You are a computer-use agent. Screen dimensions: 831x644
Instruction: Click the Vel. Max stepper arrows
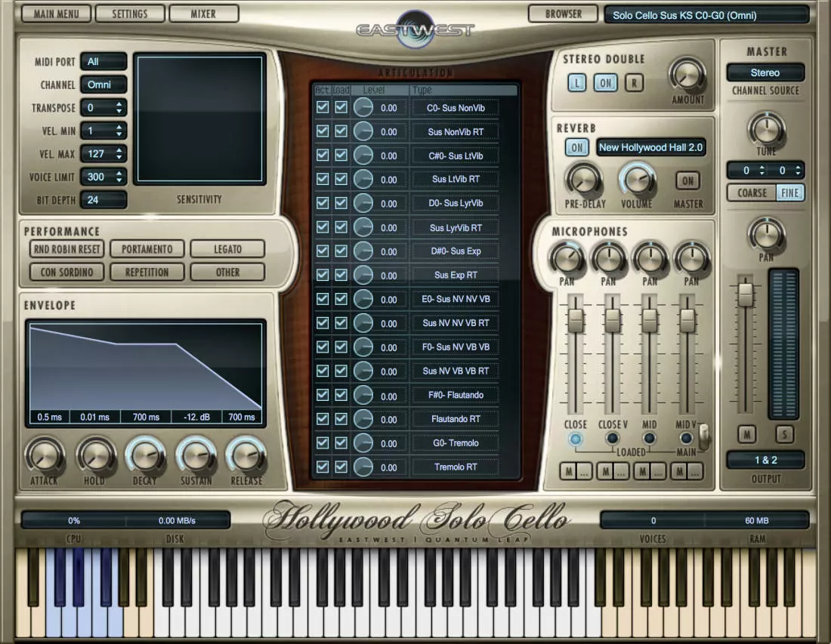119,154
